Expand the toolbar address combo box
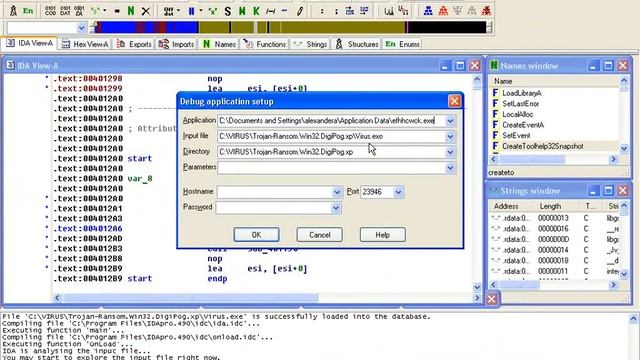The image size is (640, 360). pos(81,28)
